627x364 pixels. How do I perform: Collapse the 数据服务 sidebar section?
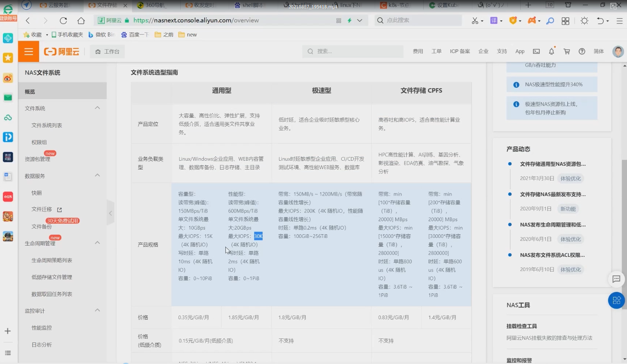tap(97, 176)
